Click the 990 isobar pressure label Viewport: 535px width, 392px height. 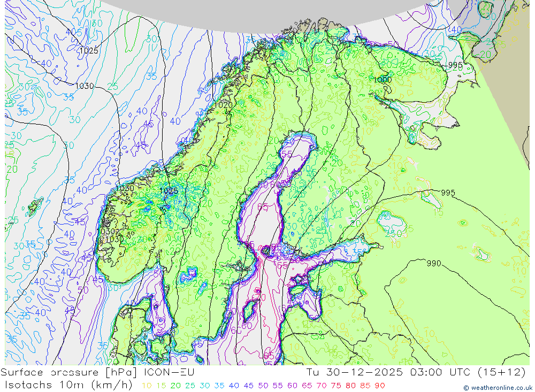coord(434,263)
